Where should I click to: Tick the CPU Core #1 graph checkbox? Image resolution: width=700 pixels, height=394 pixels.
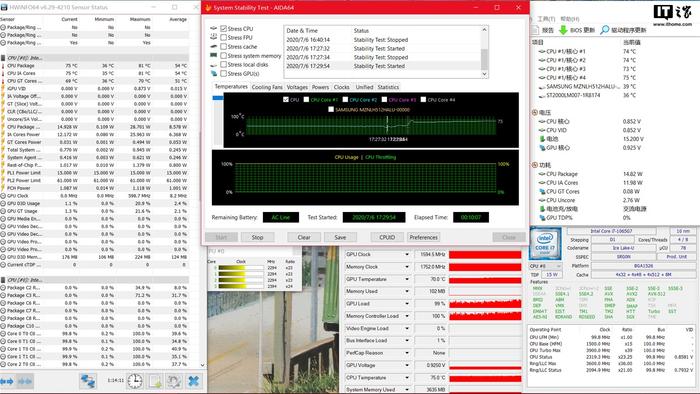pyautogui.click(x=306, y=100)
